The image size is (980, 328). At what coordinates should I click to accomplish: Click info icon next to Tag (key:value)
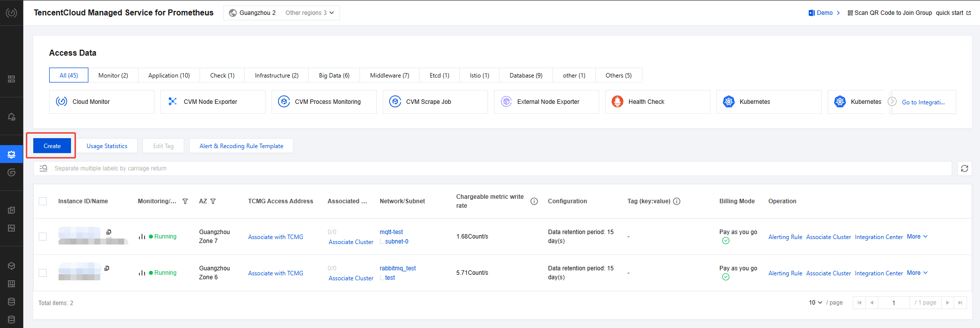tap(677, 201)
